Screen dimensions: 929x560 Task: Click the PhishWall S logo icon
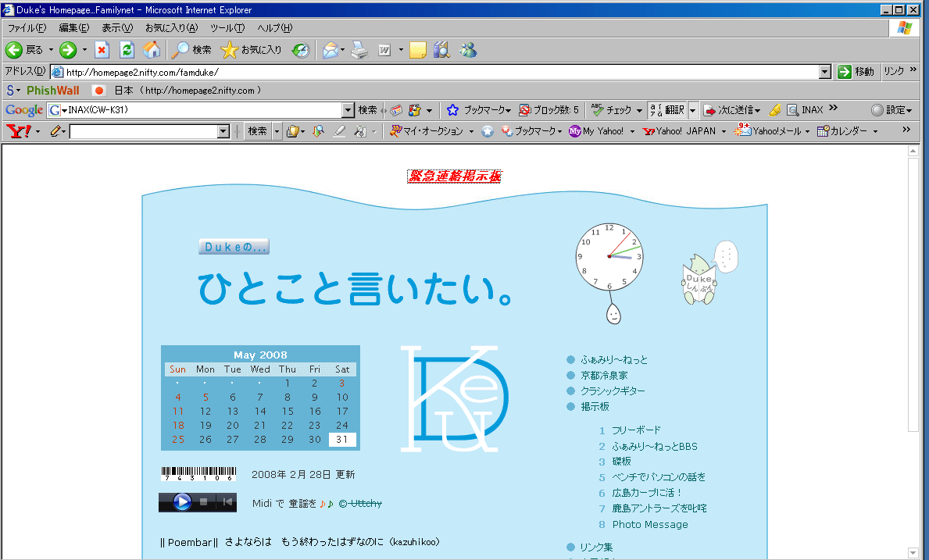click(x=10, y=91)
